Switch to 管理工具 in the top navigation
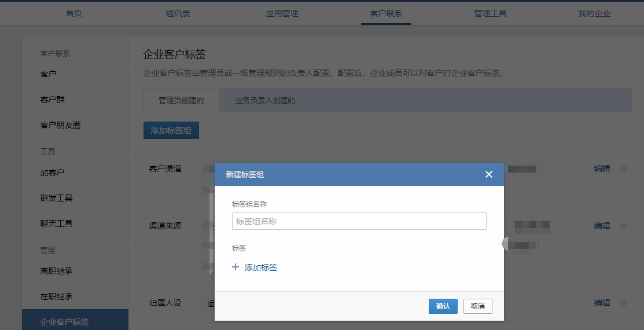 tap(490, 13)
